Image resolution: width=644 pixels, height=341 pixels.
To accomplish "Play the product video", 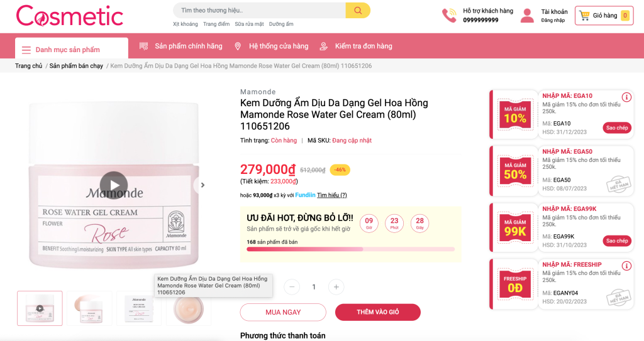I will tap(114, 185).
